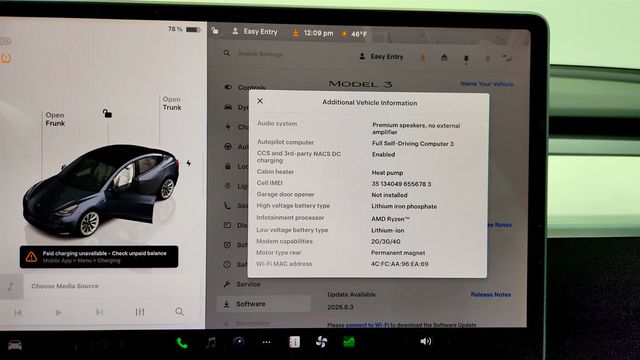Tap the Name Your Vehicle link

click(487, 84)
